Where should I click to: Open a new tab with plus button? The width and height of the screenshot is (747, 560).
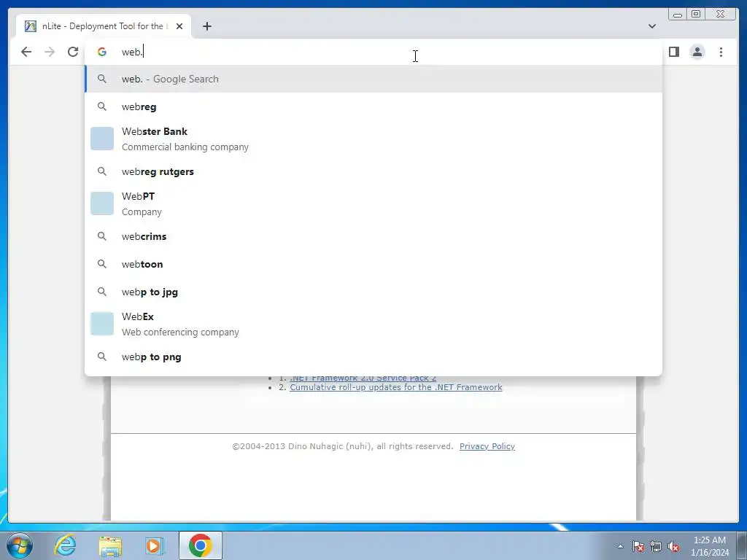pyautogui.click(x=206, y=26)
